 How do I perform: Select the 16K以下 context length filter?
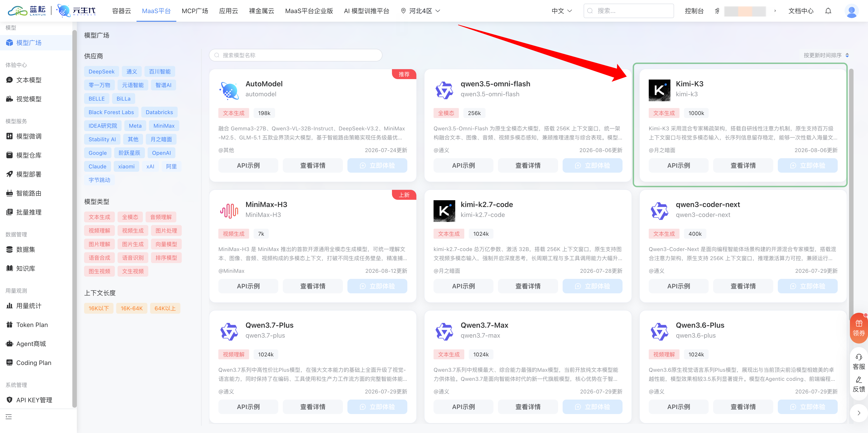99,308
